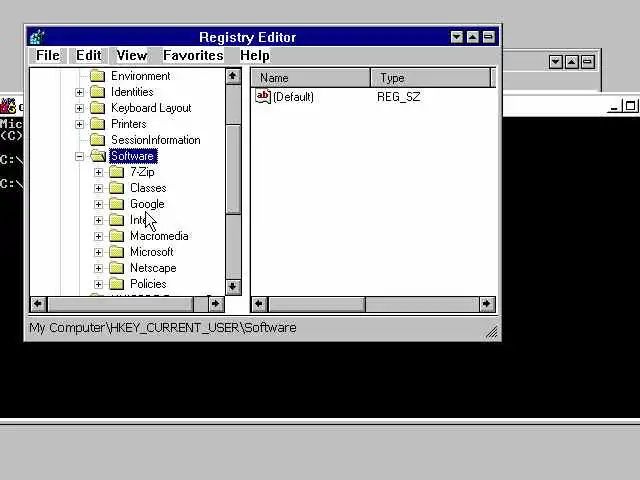Select the Macromedia folder icon

click(116, 236)
